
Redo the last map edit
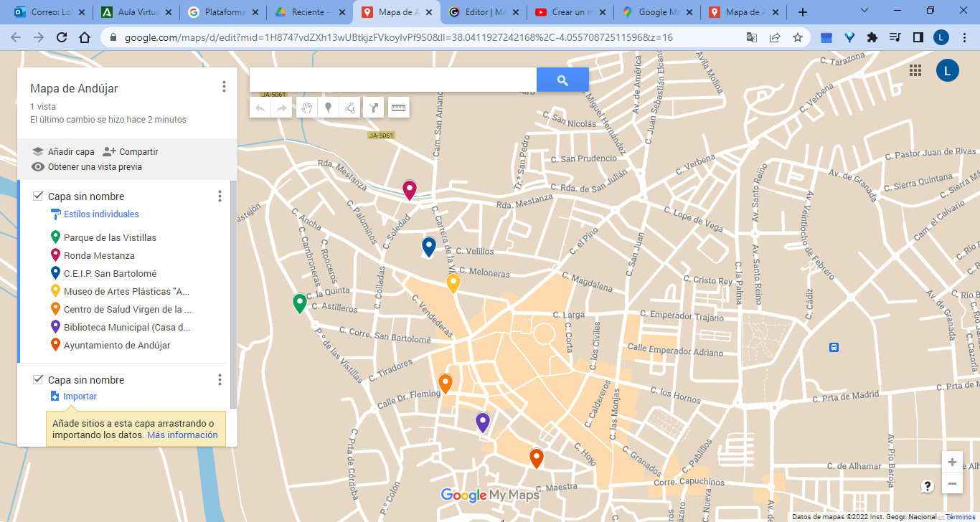coord(280,108)
